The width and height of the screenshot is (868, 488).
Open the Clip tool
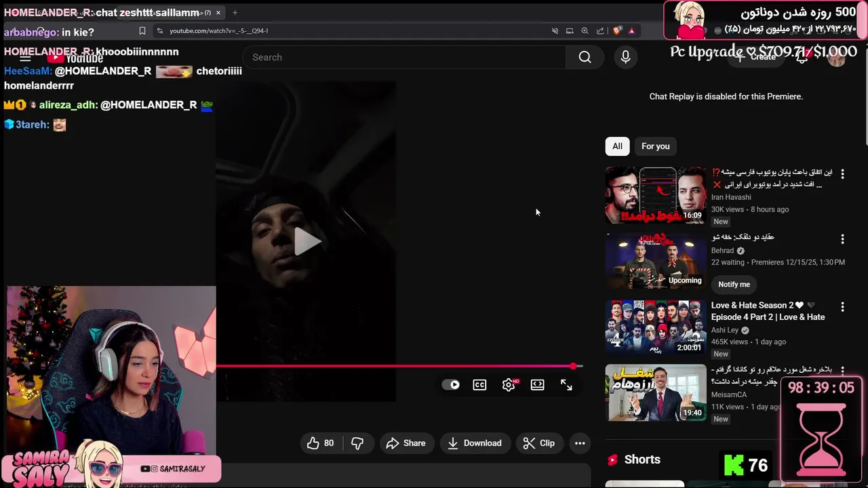pos(539,443)
